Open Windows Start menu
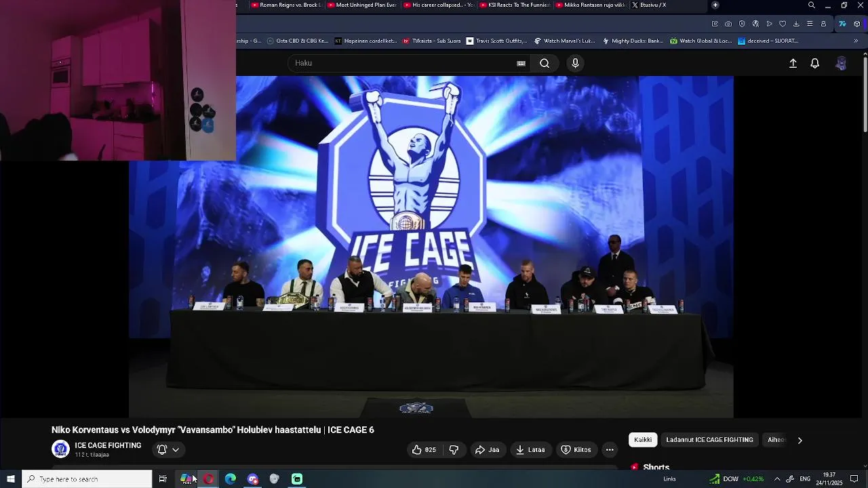This screenshot has height=488, width=868. point(11,479)
